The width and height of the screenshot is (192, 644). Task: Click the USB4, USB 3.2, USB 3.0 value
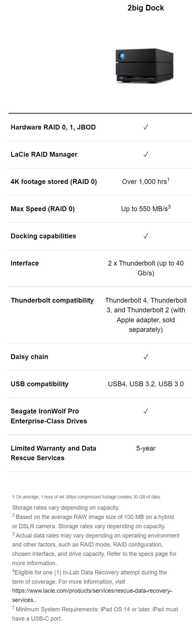pyautogui.click(x=146, y=384)
